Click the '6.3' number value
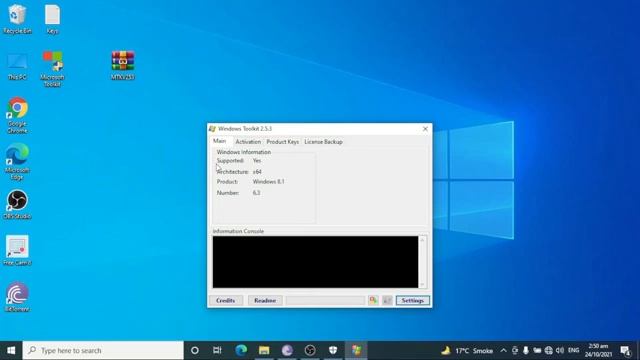The height and width of the screenshot is (360, 640). coord(256,193)
